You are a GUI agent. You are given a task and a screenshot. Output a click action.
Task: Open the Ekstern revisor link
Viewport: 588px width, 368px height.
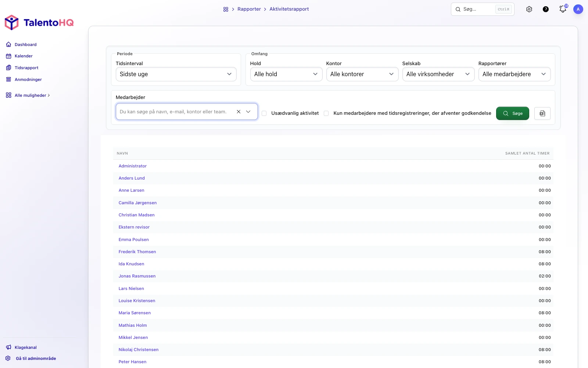(x=134, y=227)
